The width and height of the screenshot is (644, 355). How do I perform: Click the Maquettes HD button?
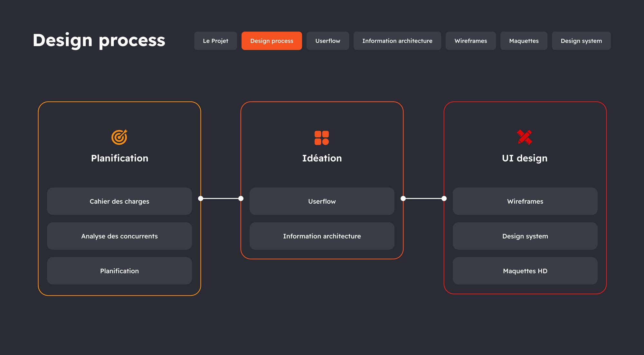coord(525,271)
